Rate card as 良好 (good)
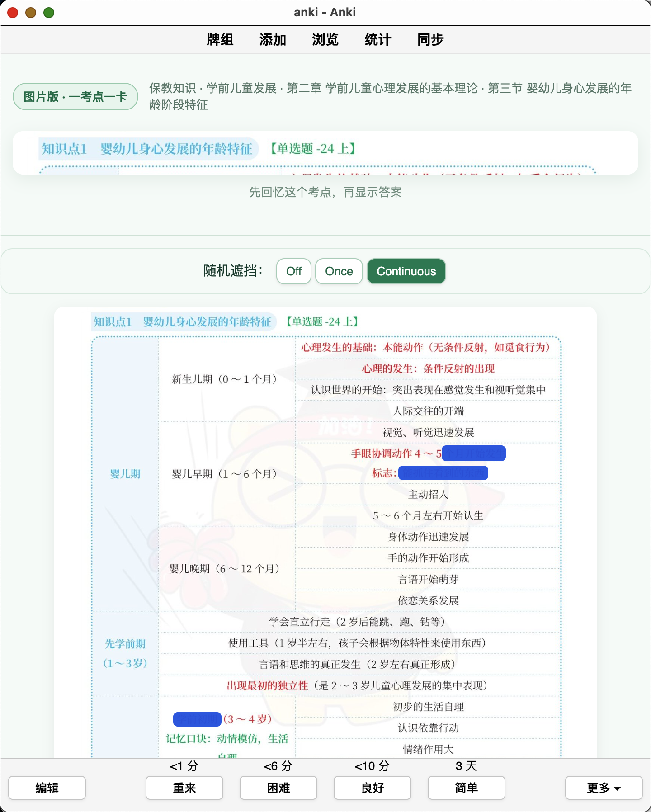This screenshot has width=651, height=812. click(373, 788)
